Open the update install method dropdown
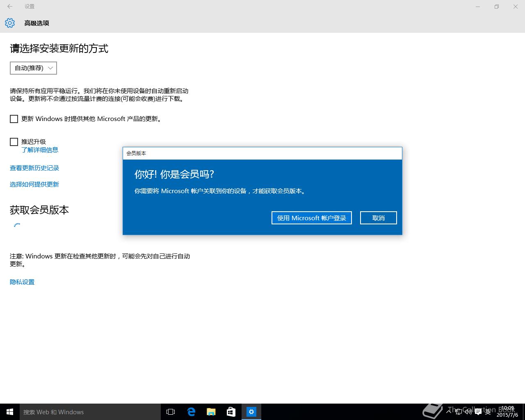The width and height of the screenshot is (525, 420). [x=33, y=68]
